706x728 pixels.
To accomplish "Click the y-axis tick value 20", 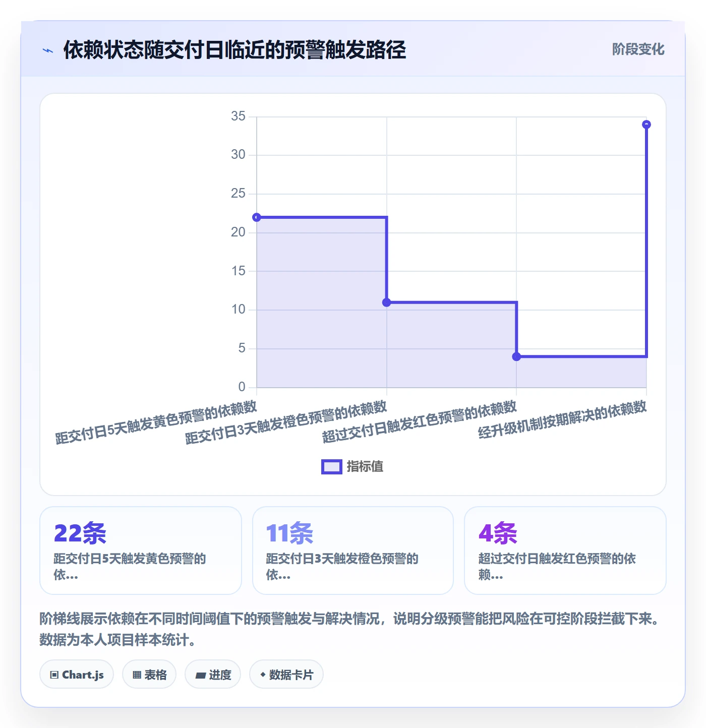I will (x=238, y=232).
